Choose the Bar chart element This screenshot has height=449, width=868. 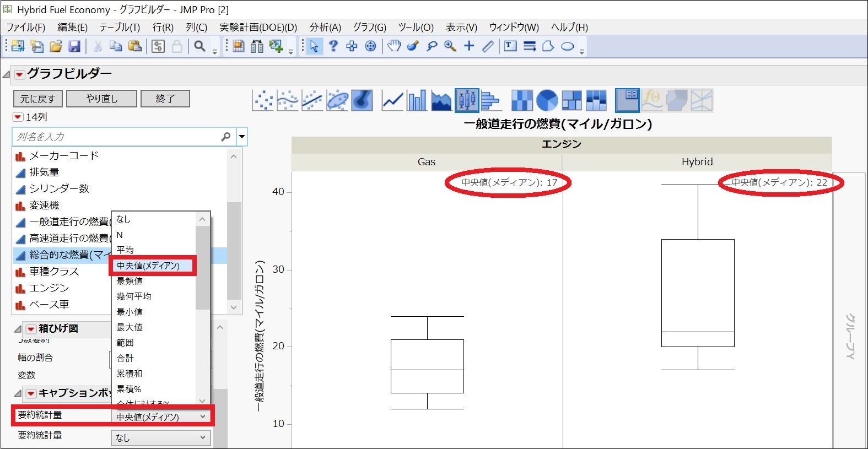pyautogui.click(x=417, y=100)
